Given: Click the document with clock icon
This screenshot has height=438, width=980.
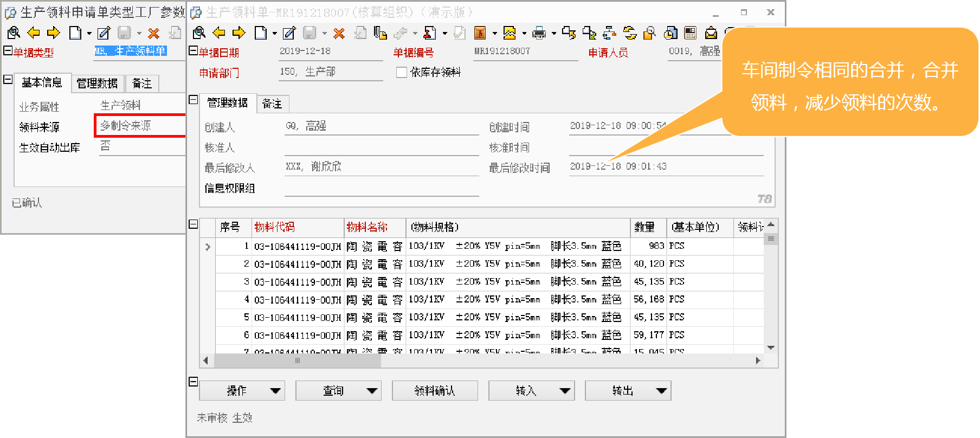Looking at the screenshot, I should coord(670,33).
